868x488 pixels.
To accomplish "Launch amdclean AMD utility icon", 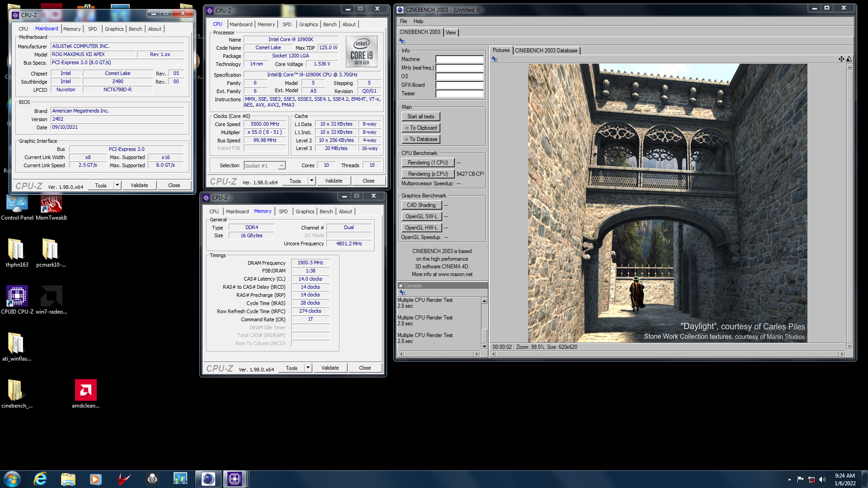I will coord(85,394).
